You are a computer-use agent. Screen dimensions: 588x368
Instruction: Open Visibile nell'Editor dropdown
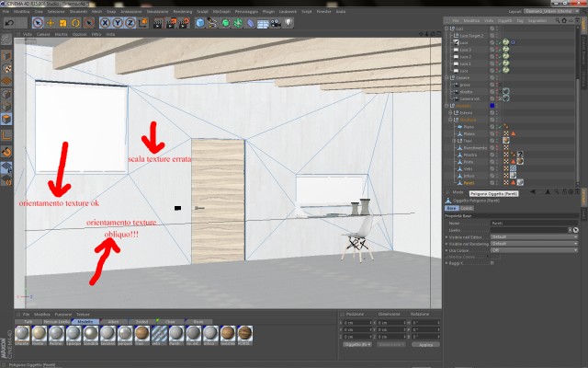pyautogui.click(x=534, y=237)
